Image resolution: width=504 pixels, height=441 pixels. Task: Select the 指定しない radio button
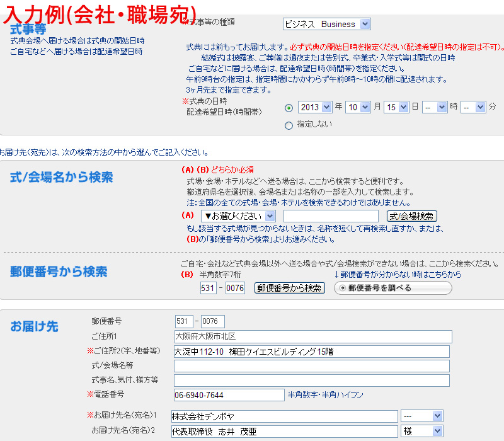tap(289, 125)
